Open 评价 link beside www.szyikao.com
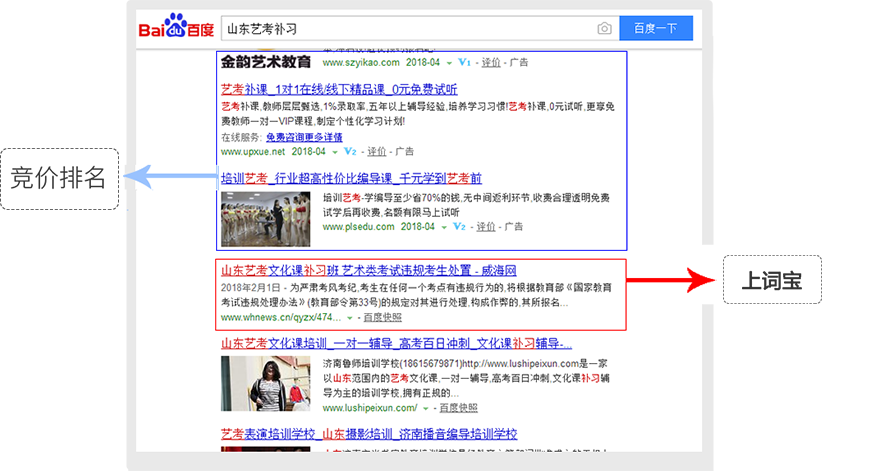The height and width of the screenshot is (471, 876). point(491,62)
